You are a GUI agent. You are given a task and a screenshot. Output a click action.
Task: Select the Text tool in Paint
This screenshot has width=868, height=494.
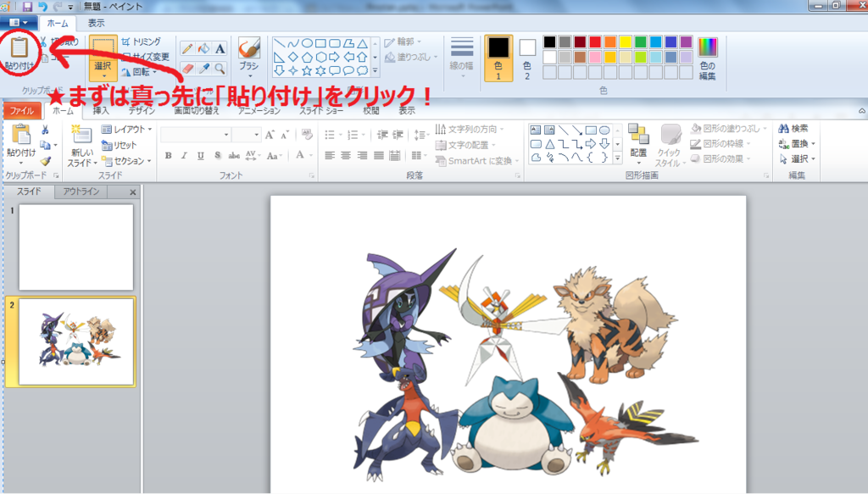(x=220, y=48)
